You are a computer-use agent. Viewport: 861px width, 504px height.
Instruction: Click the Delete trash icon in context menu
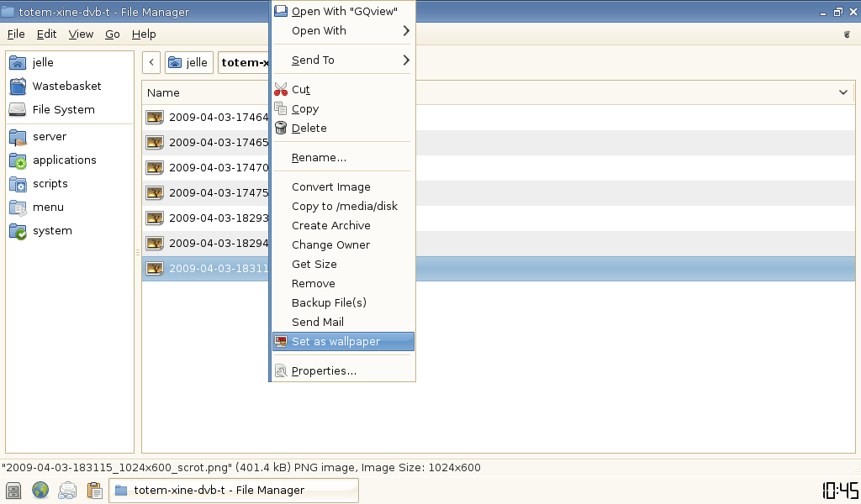pos(281,128)
